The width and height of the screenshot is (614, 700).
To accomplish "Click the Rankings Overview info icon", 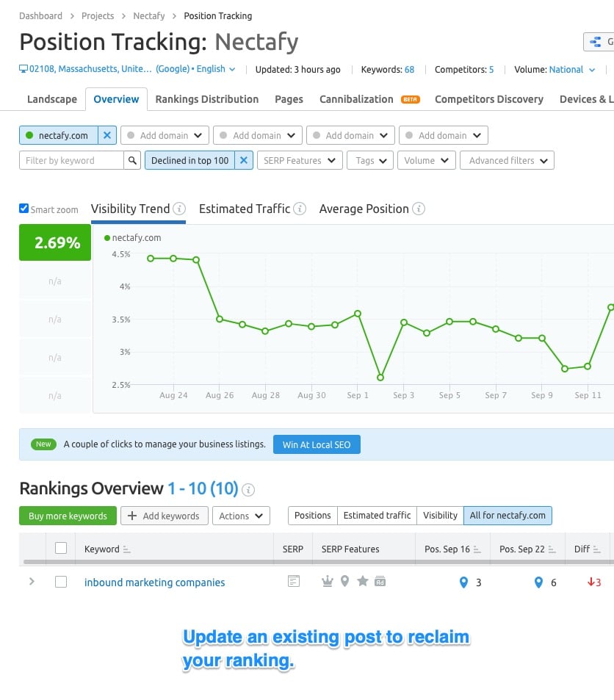I will tap(248, 490).
